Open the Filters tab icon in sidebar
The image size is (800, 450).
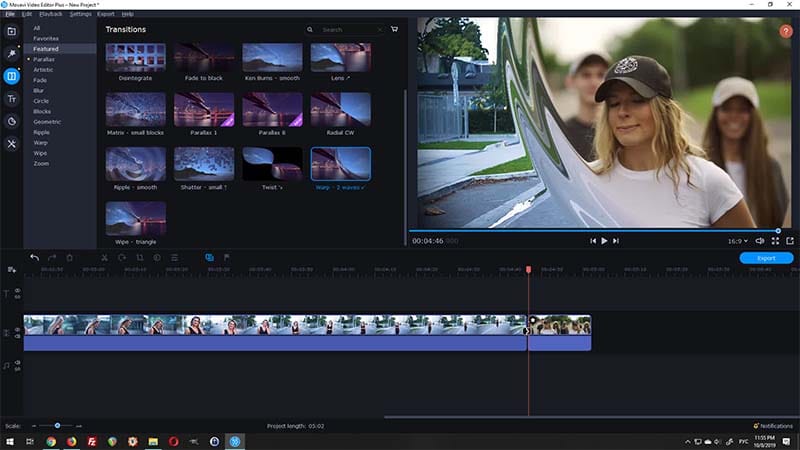11,54
